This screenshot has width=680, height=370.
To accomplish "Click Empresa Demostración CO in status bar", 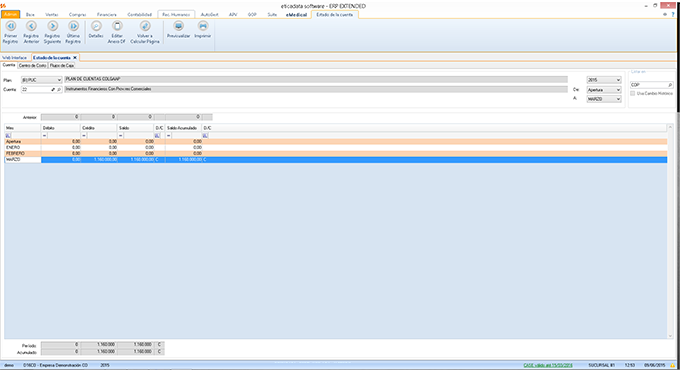I will pos(55,365).
